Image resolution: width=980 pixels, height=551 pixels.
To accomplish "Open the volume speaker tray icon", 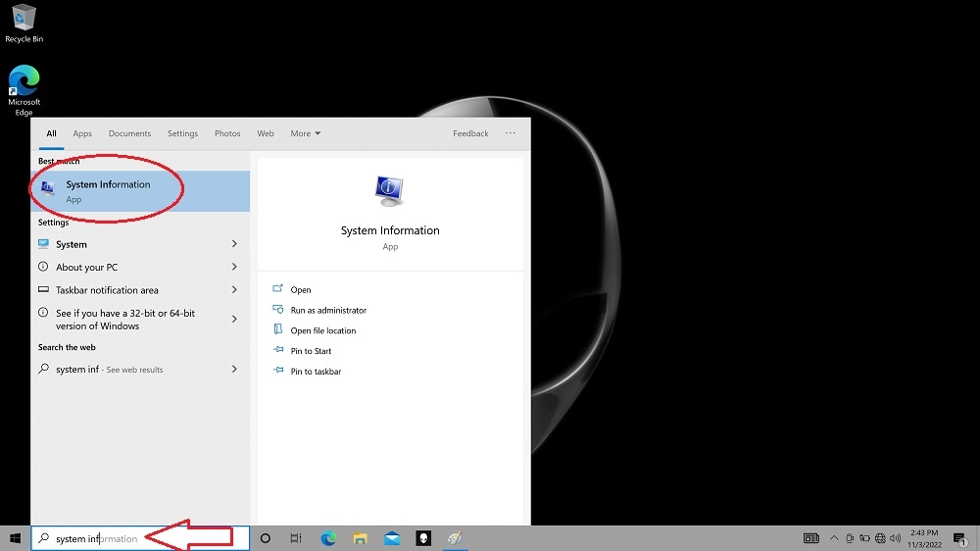I will (895, 538).
